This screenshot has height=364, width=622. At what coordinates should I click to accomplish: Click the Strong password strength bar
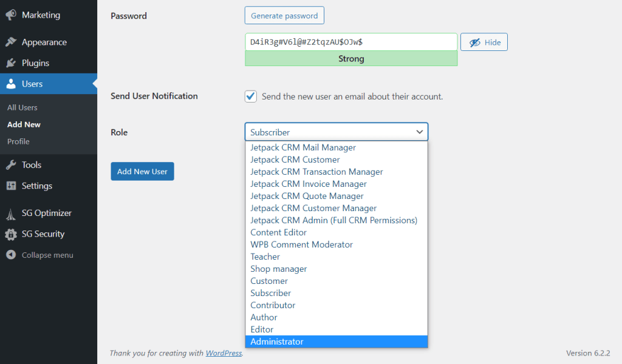click(351, 59)
